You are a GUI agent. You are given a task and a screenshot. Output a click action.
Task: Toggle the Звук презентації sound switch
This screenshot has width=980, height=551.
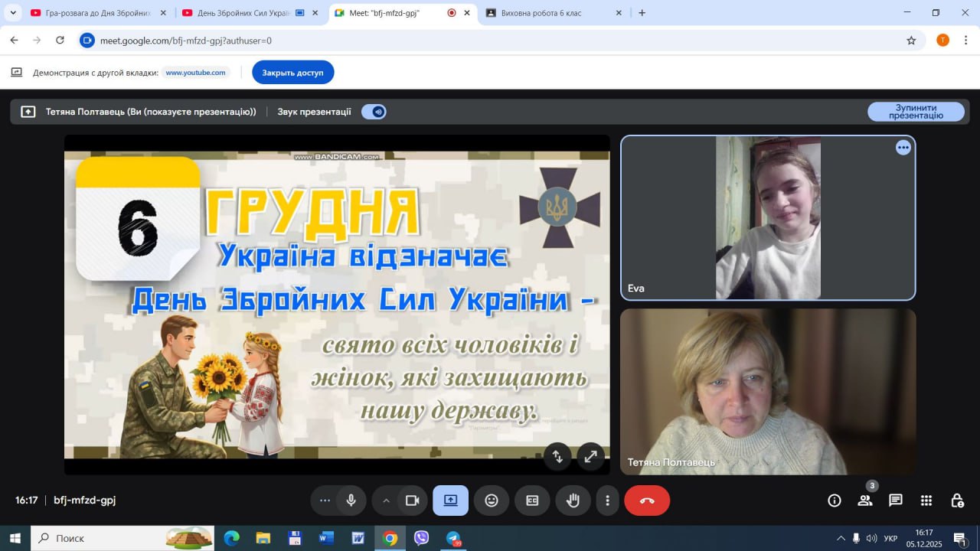tap(374, 112)
